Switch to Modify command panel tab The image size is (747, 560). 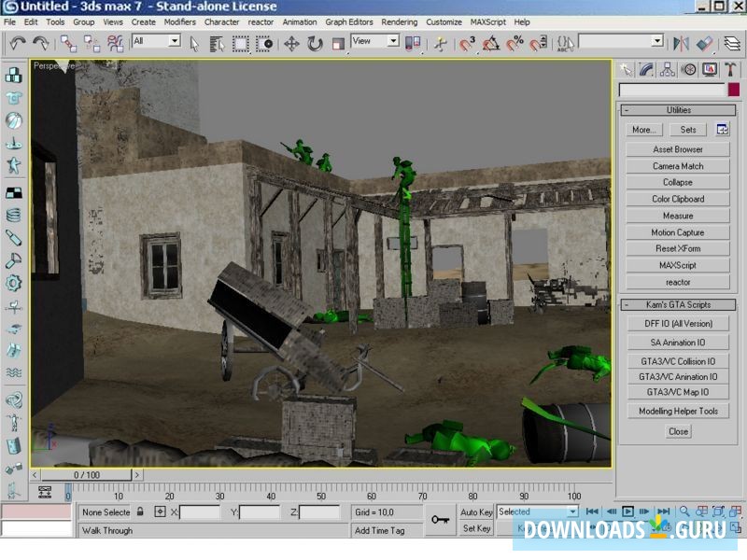[646, 70]
